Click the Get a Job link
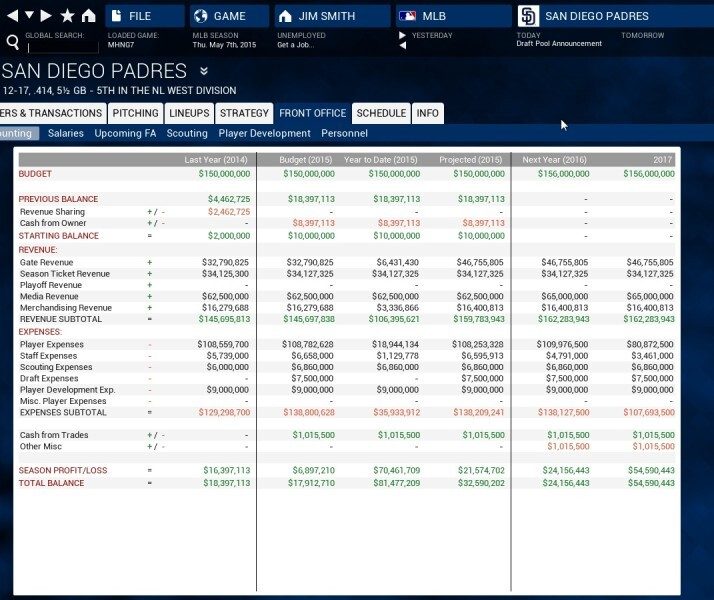Image resolution: width=714 pixels, height=600 pixels. pos(295,45)
